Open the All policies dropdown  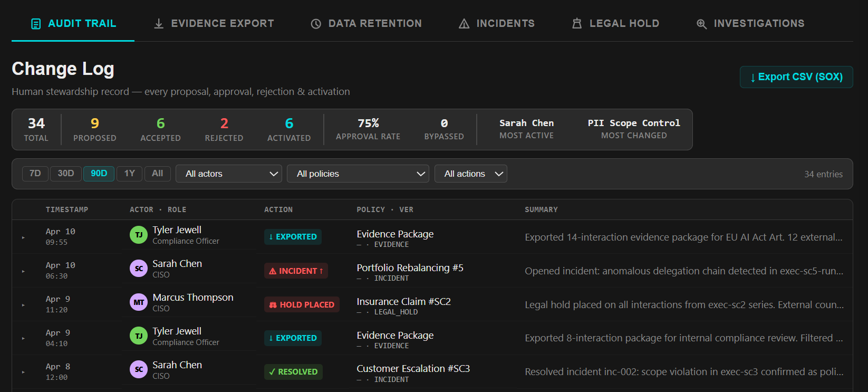[x=358, y=174]
